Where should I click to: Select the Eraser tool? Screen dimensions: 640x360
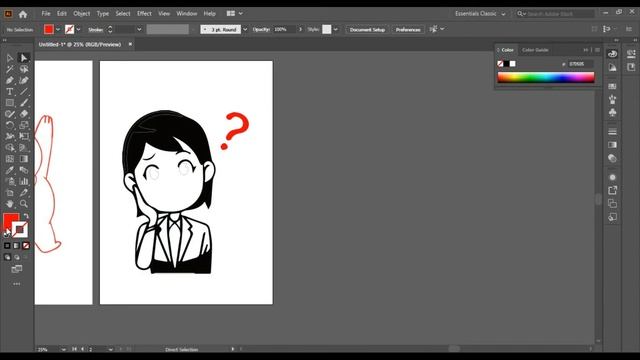point(24,114)
